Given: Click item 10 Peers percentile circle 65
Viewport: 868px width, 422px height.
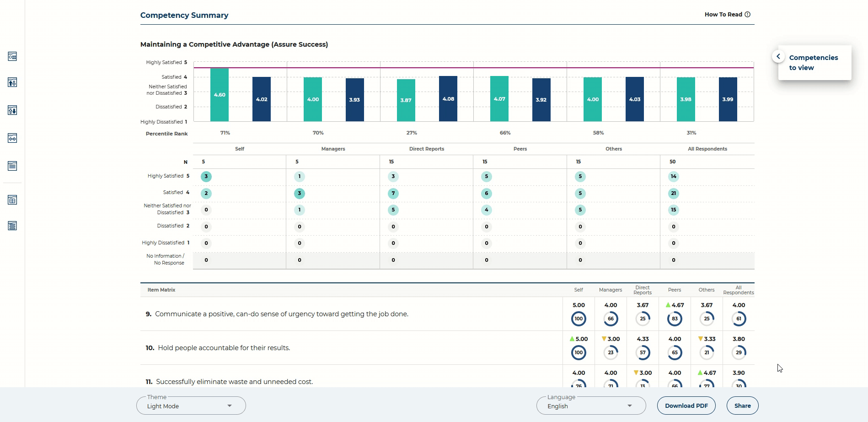Looking at the screenshot, I should point(675,352).
